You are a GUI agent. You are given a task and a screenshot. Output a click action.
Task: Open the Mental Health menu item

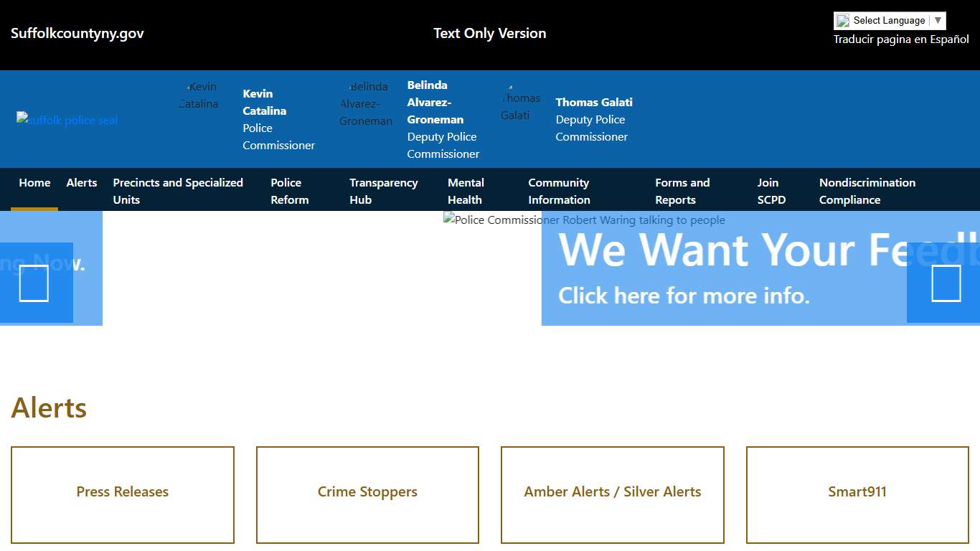click(466, 191)
